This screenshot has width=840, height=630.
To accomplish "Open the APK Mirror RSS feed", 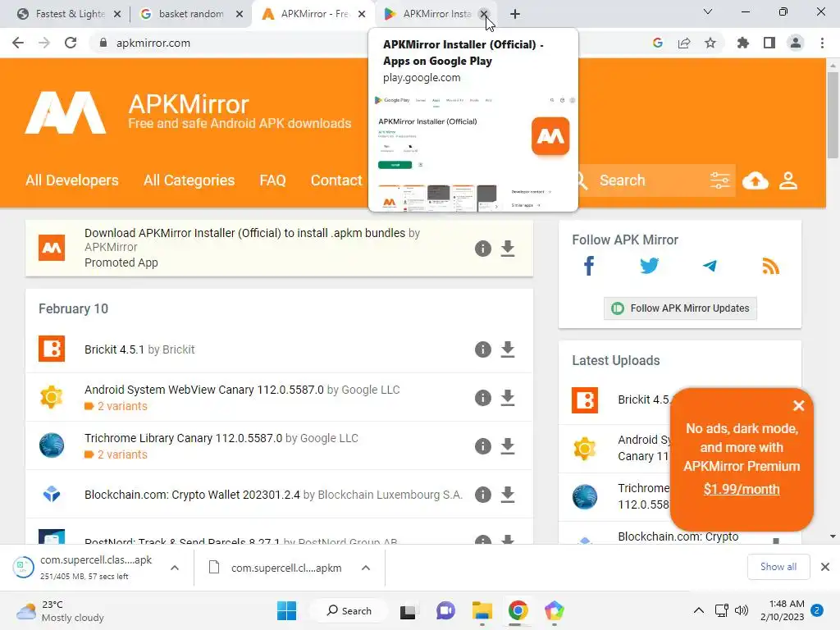I will click(770, 266).
